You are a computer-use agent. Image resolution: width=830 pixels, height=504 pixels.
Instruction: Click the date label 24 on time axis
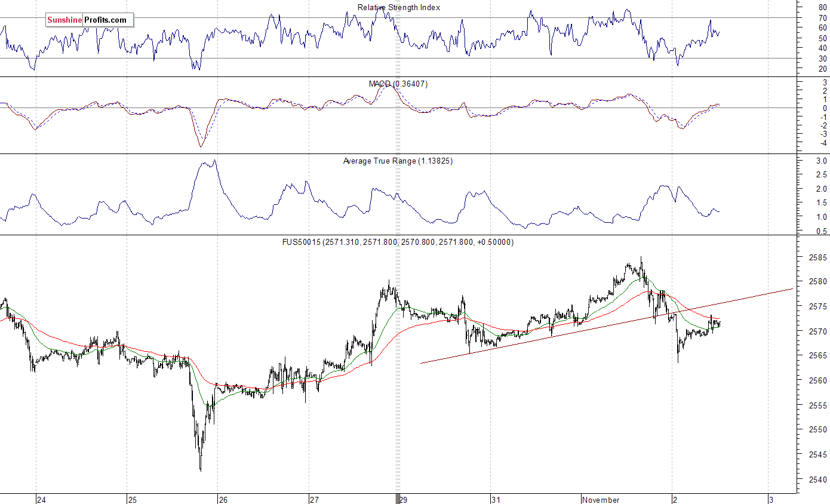tap(41, 500)
